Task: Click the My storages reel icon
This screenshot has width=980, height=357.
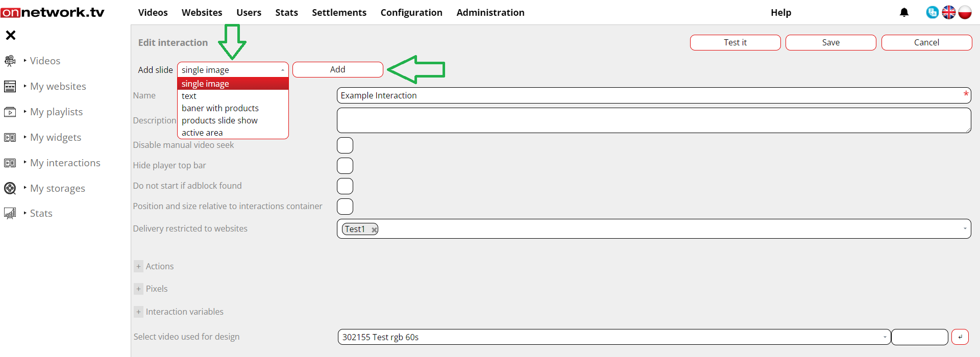Action: click(x=10, y=188)
